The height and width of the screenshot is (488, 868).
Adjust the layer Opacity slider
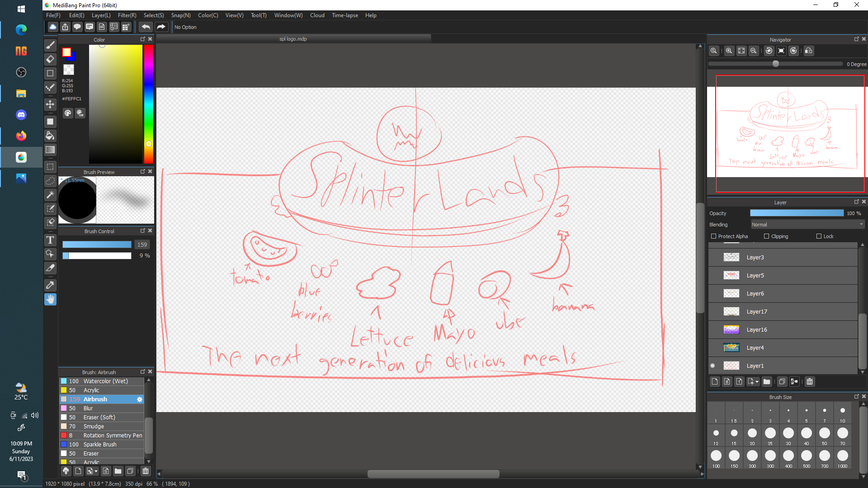point(797,213)
